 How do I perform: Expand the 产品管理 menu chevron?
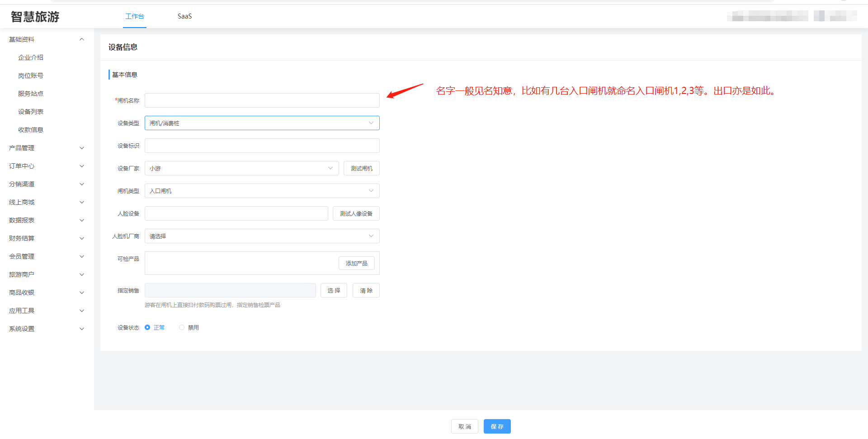[82, 148]
